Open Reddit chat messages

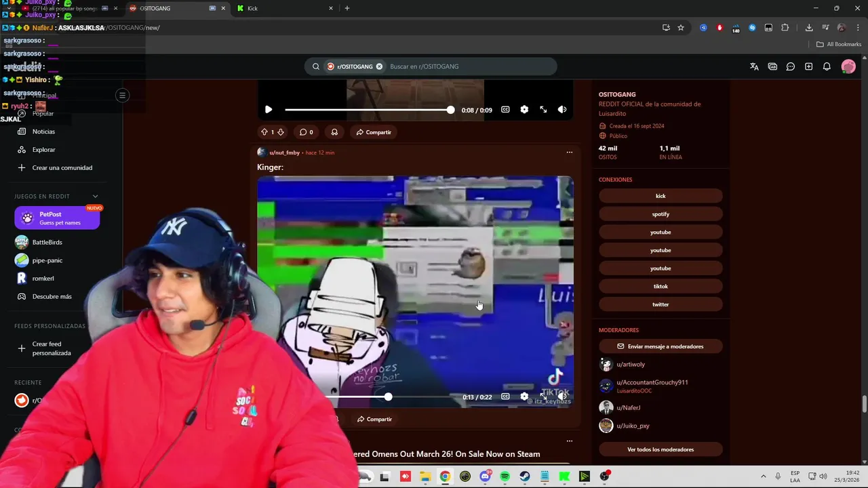pos(791,66)
